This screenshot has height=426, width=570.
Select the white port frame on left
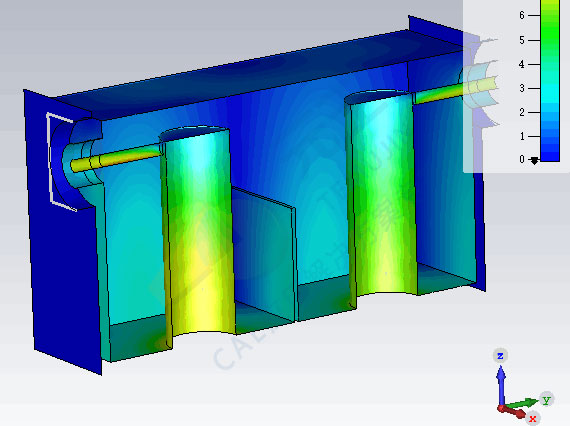60,162
